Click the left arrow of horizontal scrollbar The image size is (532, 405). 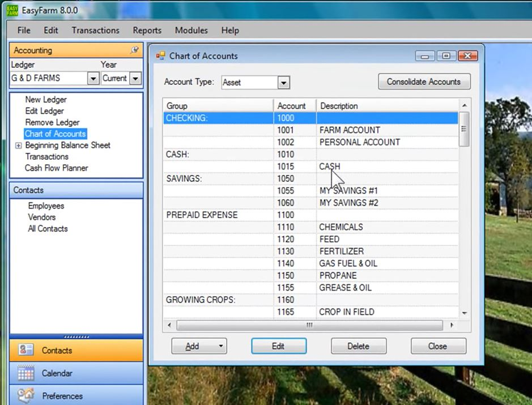(x=169, y=325)
